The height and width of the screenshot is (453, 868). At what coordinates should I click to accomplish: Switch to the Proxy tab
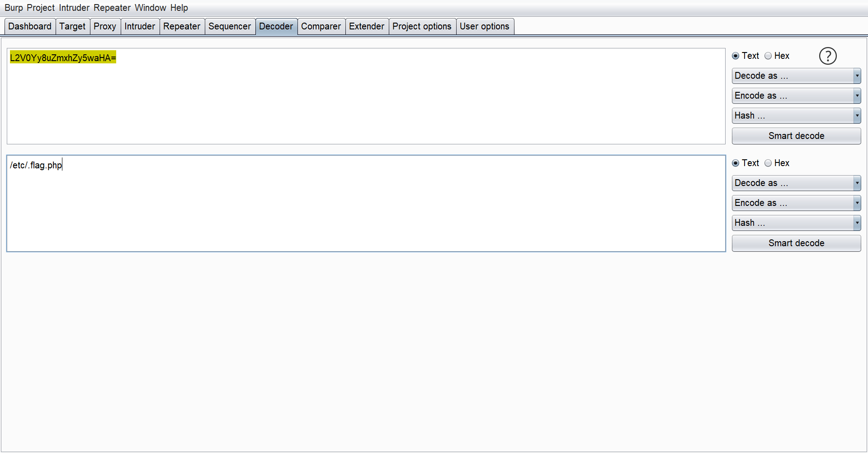[105, 27]
